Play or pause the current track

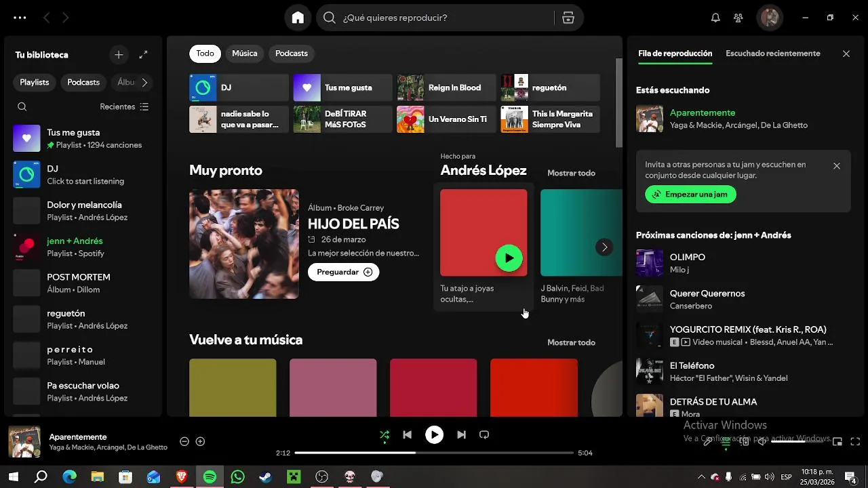pyautogui.click(x=434, y=435)
